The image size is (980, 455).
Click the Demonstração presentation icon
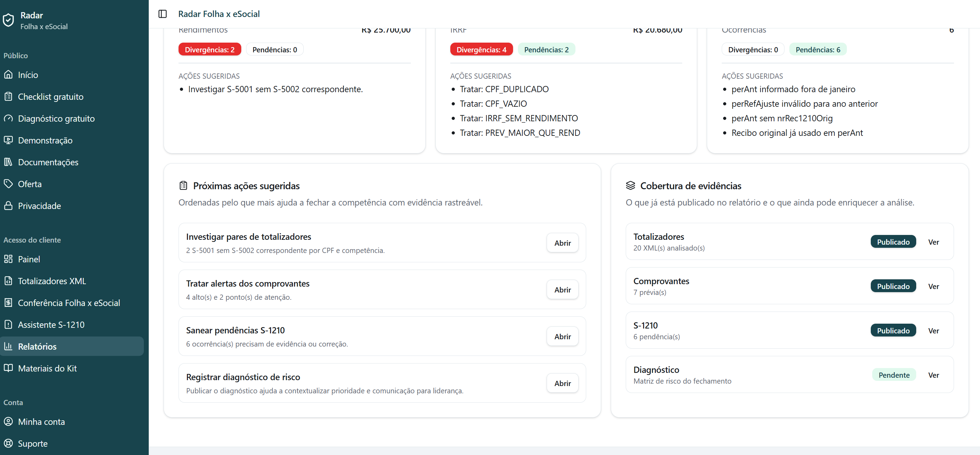coord(8,140)
